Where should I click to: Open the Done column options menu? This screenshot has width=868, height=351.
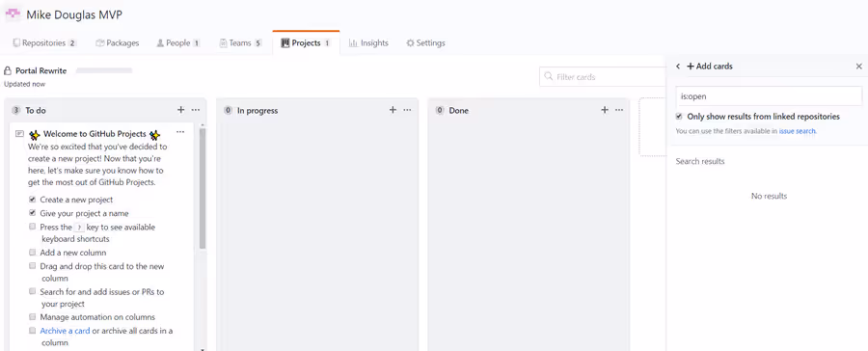tap(619, 110)
